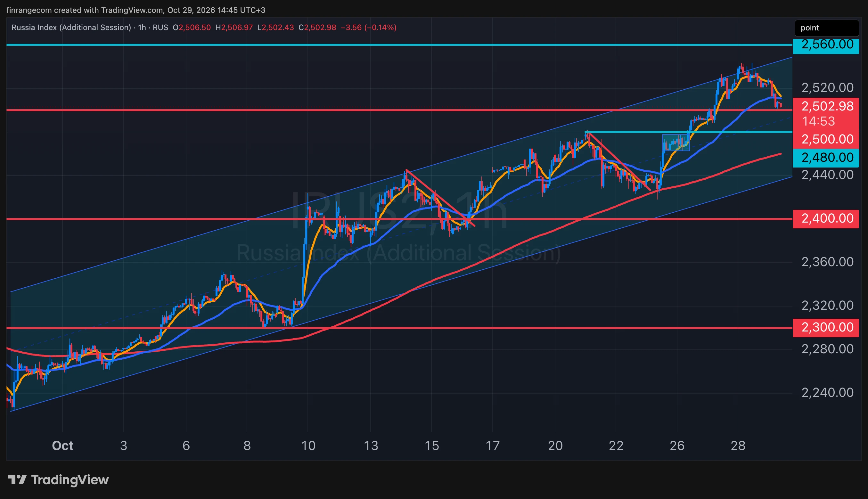Select the '10' date tick on time axis
868x499 pixels.
pyautogui.click(x=308, y=446)
